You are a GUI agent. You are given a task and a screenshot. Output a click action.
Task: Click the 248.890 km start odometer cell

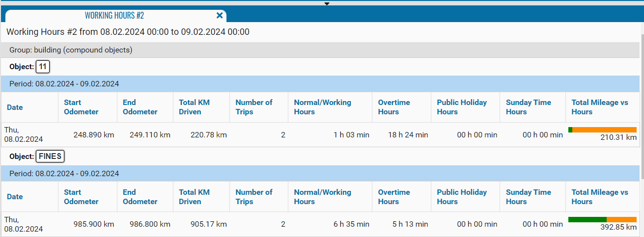[93, 134]
